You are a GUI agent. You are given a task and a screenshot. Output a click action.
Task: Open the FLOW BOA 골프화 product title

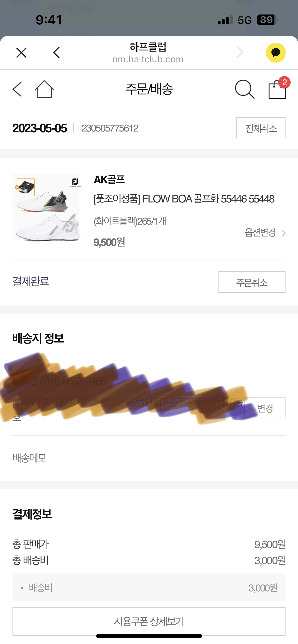pyautogui.click(x=184, y=199)
